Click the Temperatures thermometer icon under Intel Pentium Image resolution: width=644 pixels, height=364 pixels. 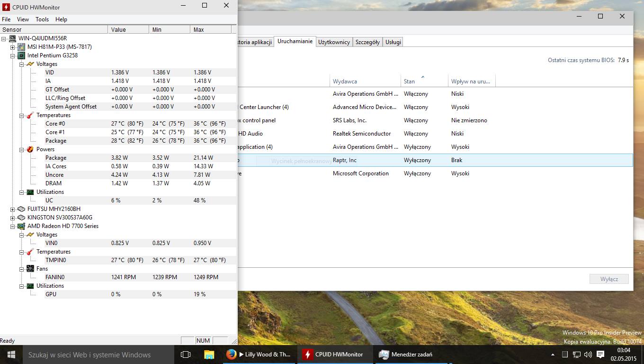[30, 115]
